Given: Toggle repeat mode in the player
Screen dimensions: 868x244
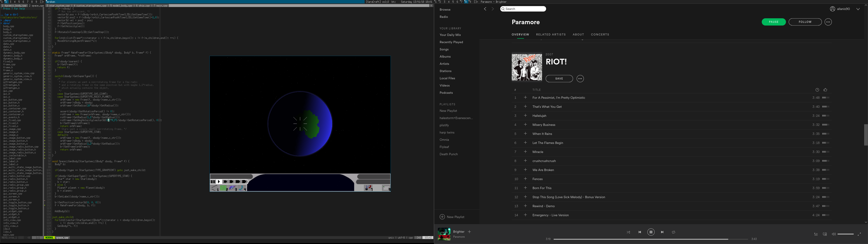Looking at the screenshot, I should [x=673, y=232].
